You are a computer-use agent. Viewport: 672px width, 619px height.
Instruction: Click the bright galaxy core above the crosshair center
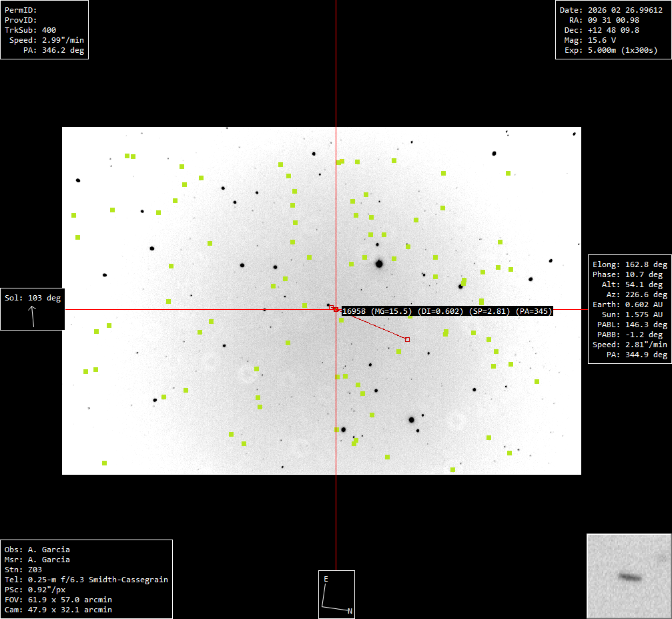pos(378,264)
